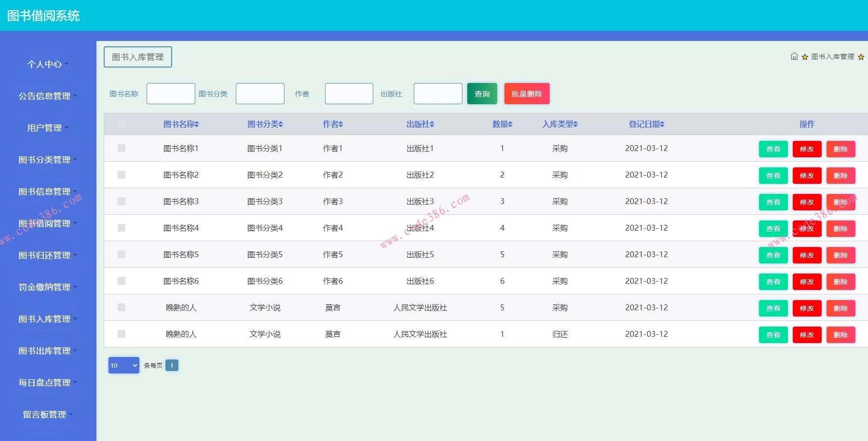This screenshot has width=868, height=441.
Task: Click the star icon before the breadcrumb text
Action: (x=804, y=56)
